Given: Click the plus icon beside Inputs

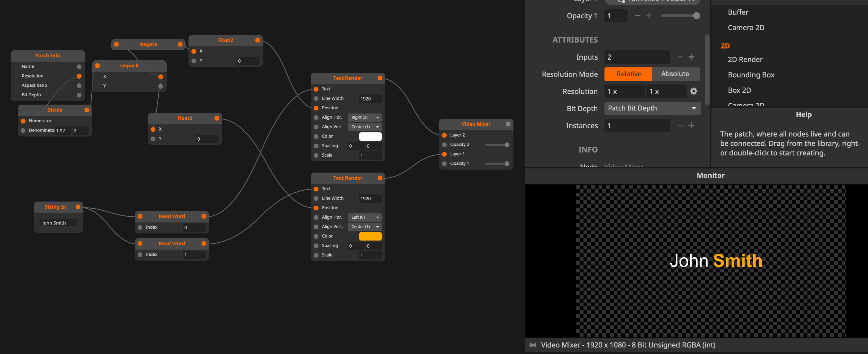Looking at the screenshot, I should point(691,57).
